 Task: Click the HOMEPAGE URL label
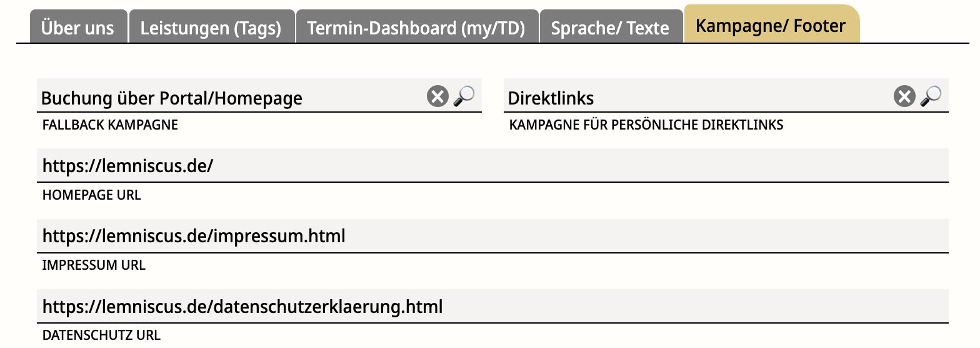[92, 195]
